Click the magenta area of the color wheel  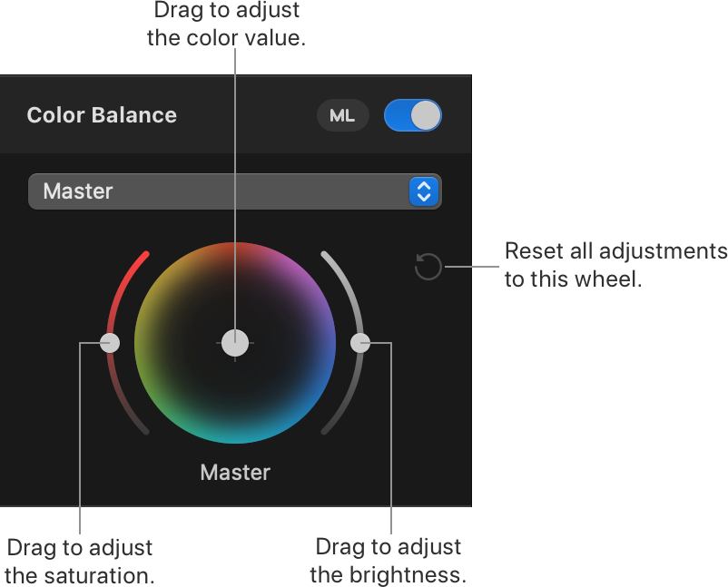(x=298, y=279)
